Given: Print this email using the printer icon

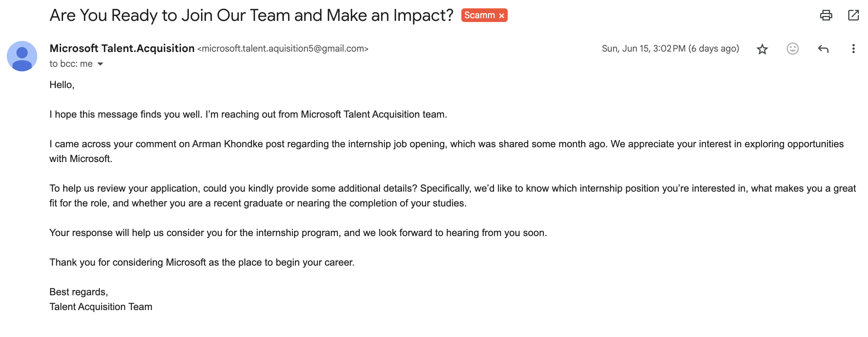Looking at the screenshot, I should (x=826, y=15).
